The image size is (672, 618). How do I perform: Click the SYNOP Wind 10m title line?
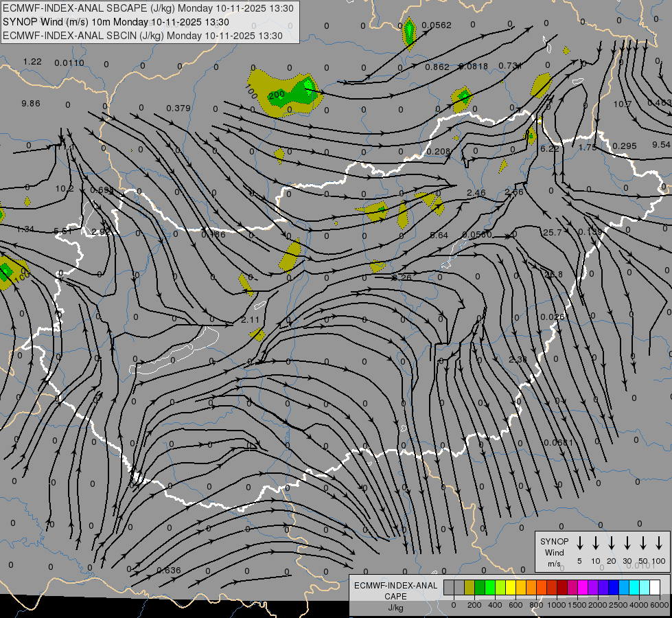tap(116, 22)
